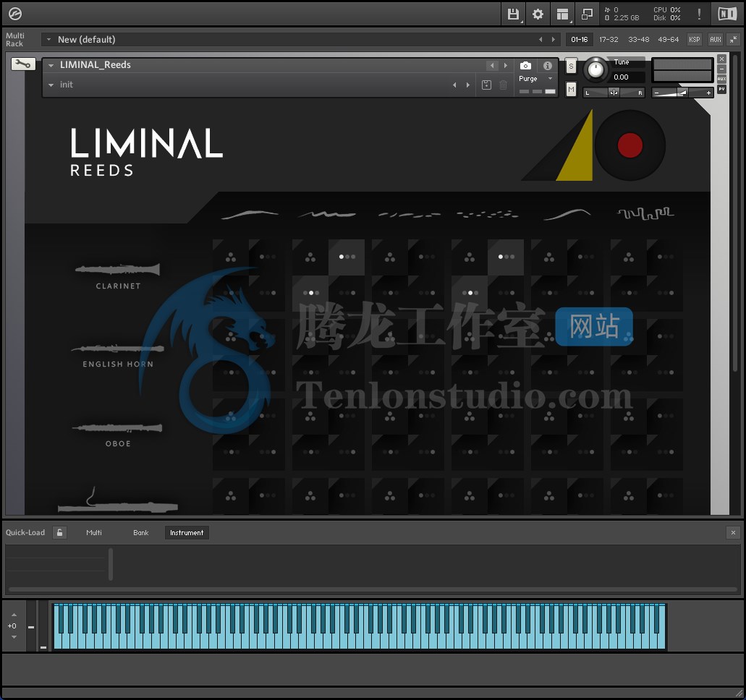Open the init preset dropdown arrow
746x700 pixels.
pyautogui.click(x=51, y=85)
